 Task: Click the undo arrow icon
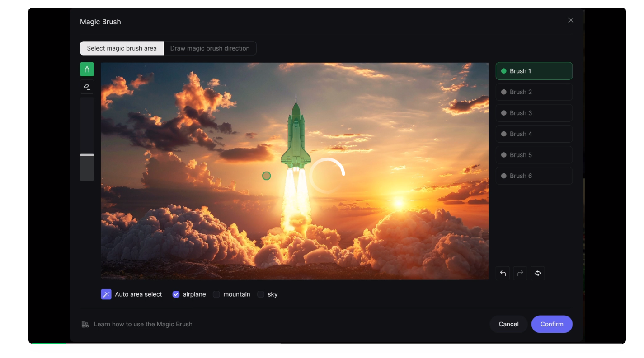click(x=503, y=273)
